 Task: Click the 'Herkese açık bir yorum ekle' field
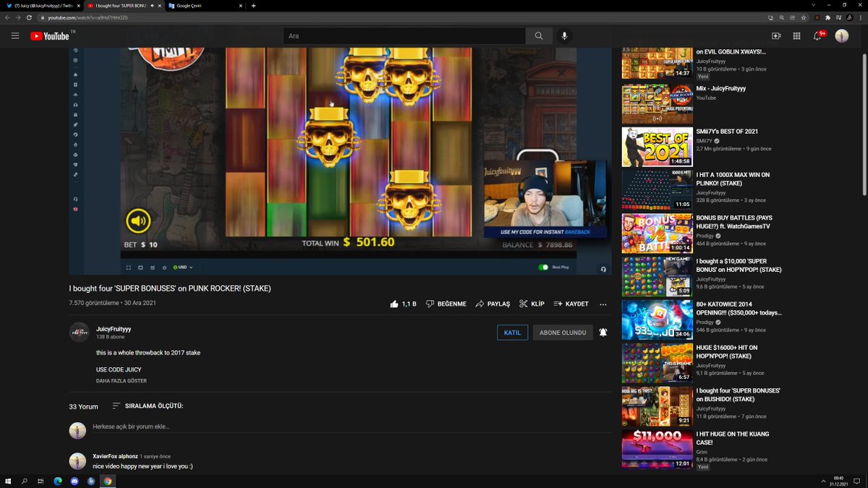coord(351,427)
